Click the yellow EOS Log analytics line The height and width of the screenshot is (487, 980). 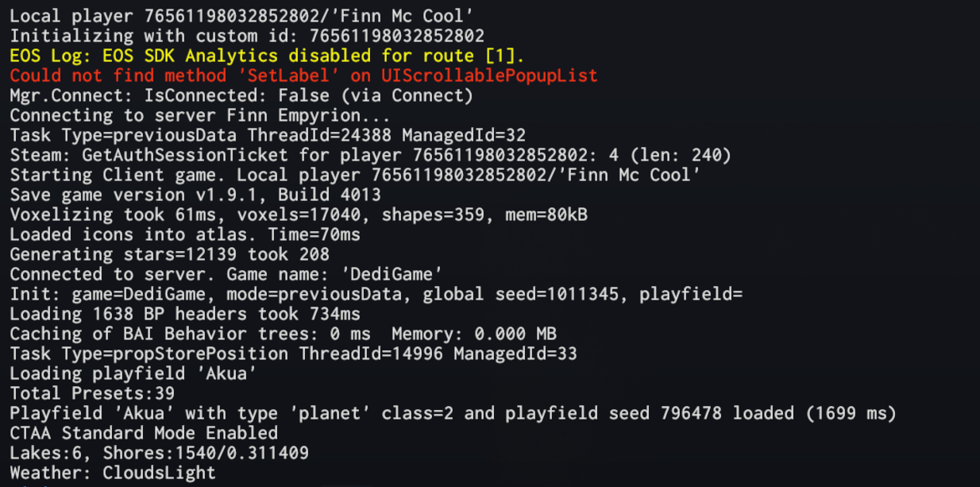pos(267,56)
